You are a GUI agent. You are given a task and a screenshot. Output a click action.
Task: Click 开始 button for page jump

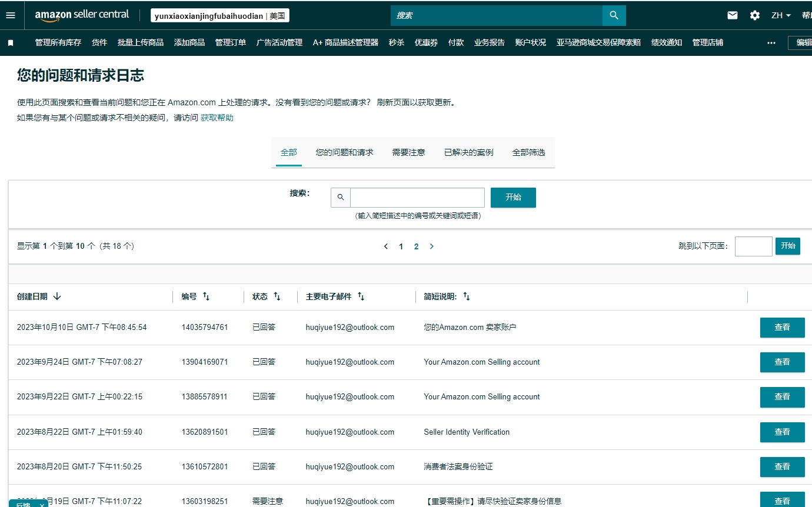tap(788, 246)
